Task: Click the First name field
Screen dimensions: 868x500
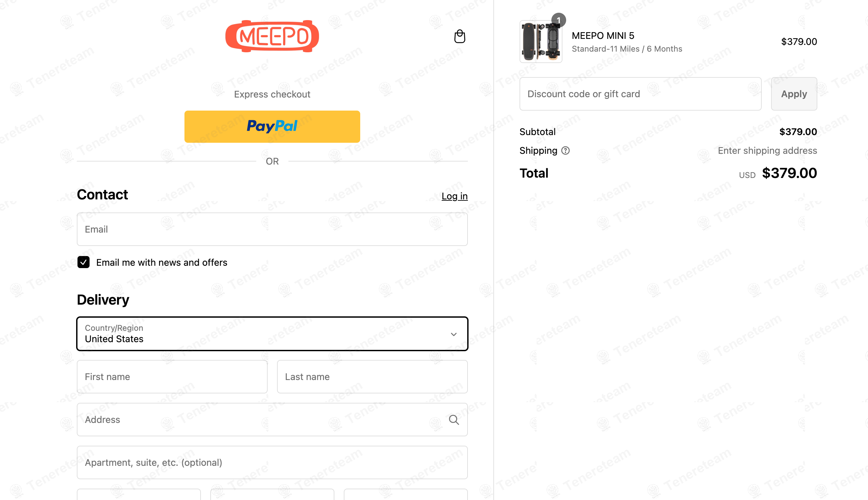Action: click(x=172, y=377)
